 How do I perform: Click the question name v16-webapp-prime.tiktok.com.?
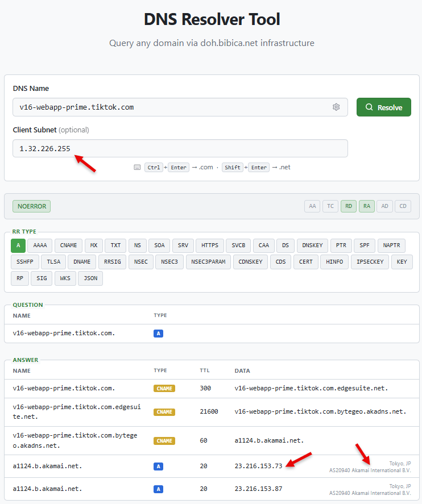click(64, 334)
